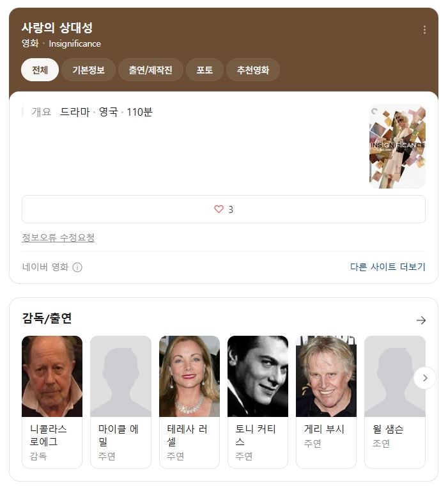
Task: Open the three-dot more options menu
Action: pos(424,30)
